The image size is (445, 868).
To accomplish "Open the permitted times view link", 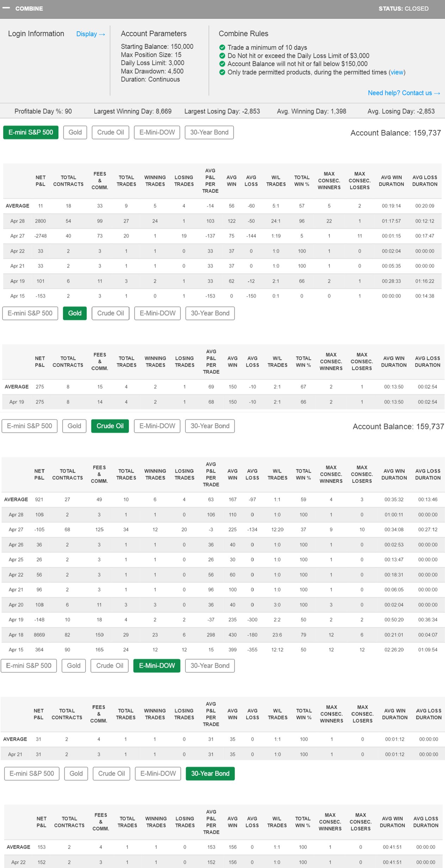I will click(397, 72).
